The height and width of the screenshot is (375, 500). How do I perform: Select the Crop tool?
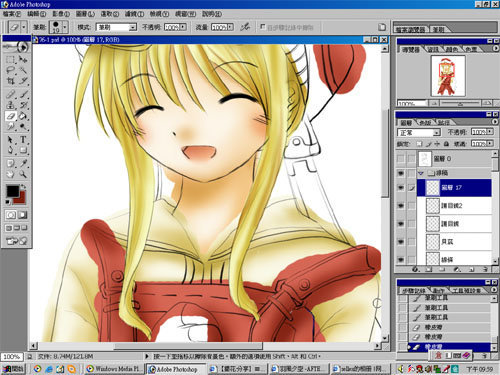(10, 81)
